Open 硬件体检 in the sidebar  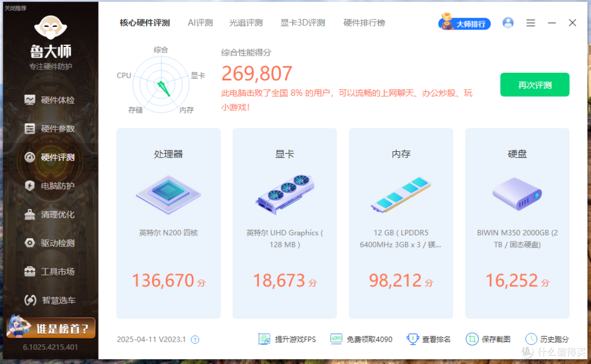[49, 100]
